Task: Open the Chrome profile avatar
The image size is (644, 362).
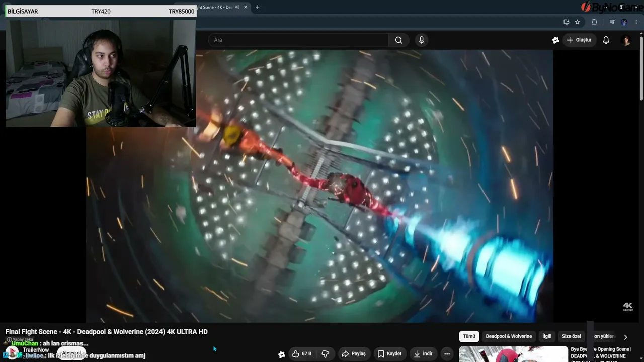Action: (624, 22)
